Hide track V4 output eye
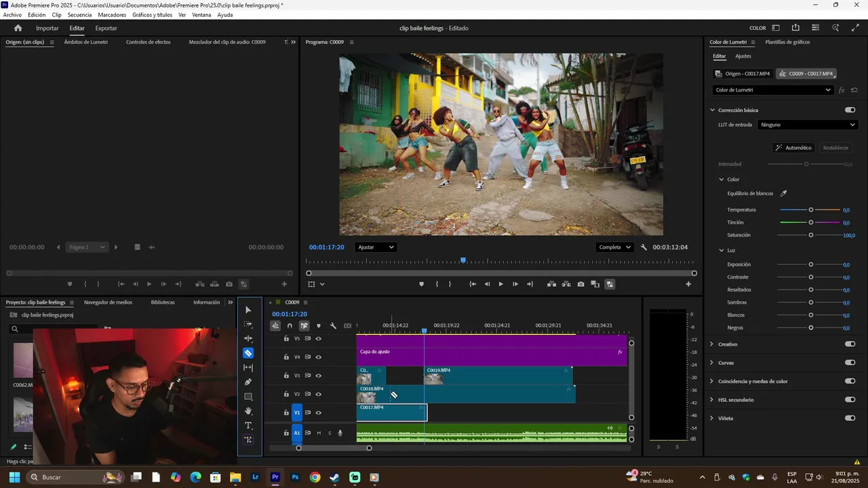The image size is (868, 488). 318,357
